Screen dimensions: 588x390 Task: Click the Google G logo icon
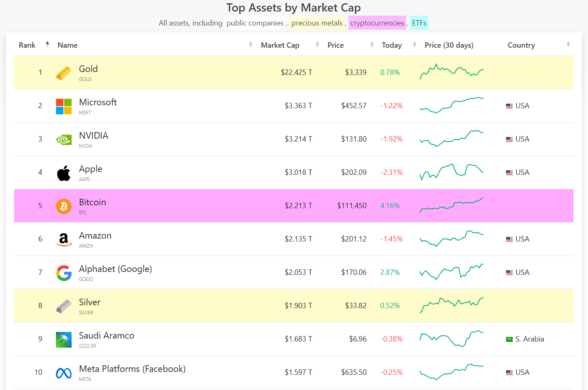tap(64, 273)
